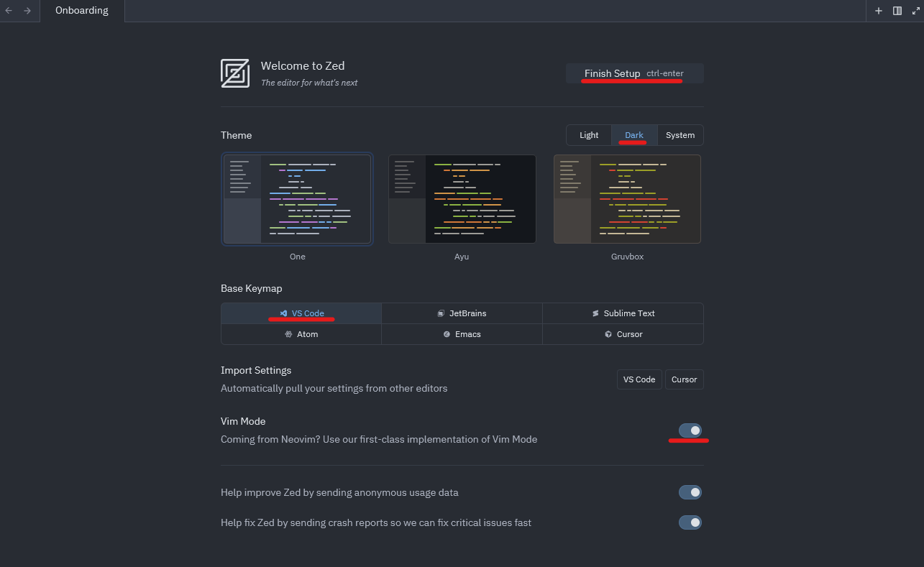Turn off anonymous usage data sharing
The image size is (924, 567).
(x=690, y=492)
